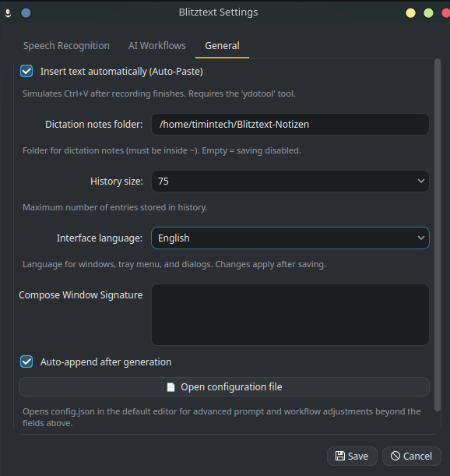Click the yellow minimize window button
The image size is (450, 476).
[x=410, y=13]
